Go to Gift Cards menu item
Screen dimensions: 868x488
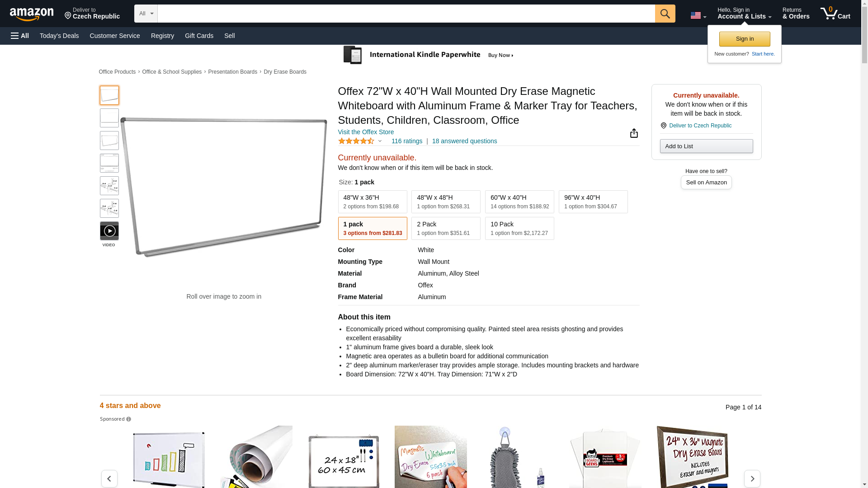pos(199,36)
